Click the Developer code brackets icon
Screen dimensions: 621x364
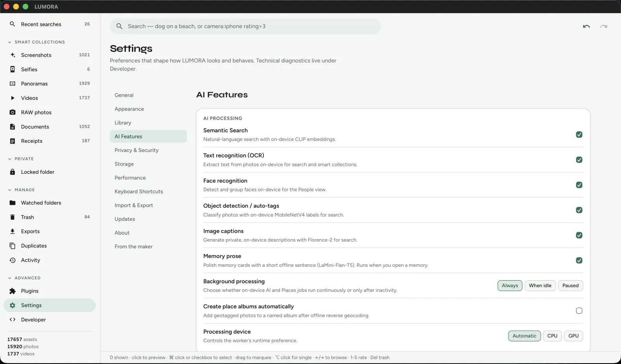point(12,320)
